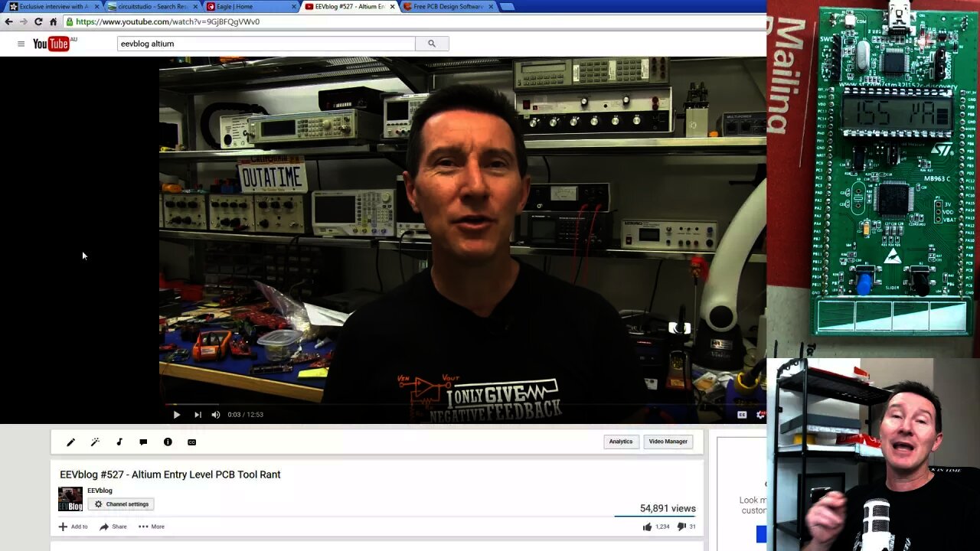The image size is (980, 551).
Task: Click the browser back arrow
Action: [x=8, y=21]
